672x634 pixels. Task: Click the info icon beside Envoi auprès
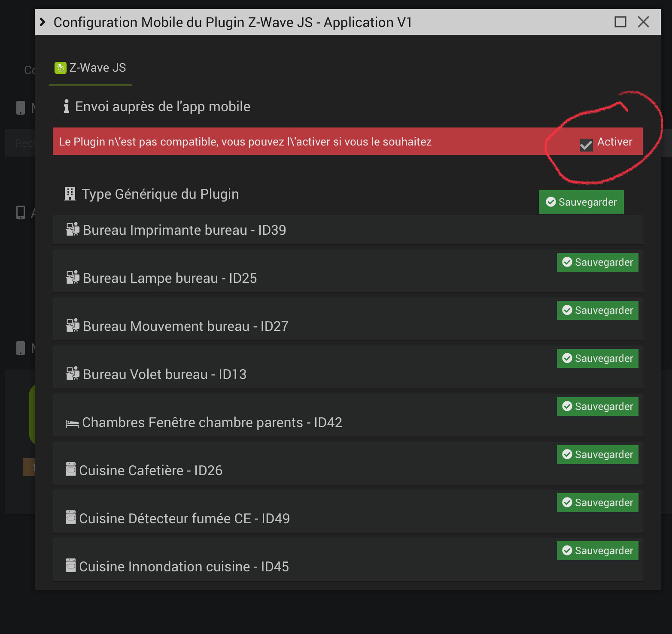pos(66,106)
